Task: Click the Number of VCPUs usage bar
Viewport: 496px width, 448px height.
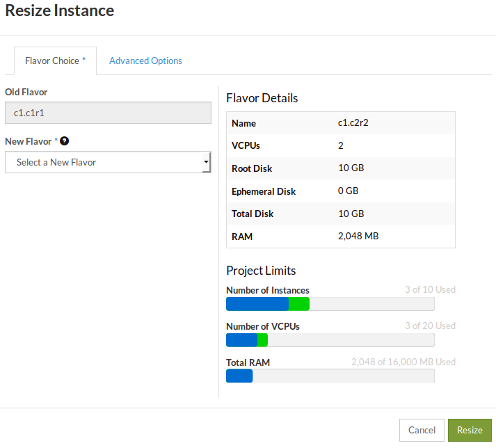Action: coord(330,339)
